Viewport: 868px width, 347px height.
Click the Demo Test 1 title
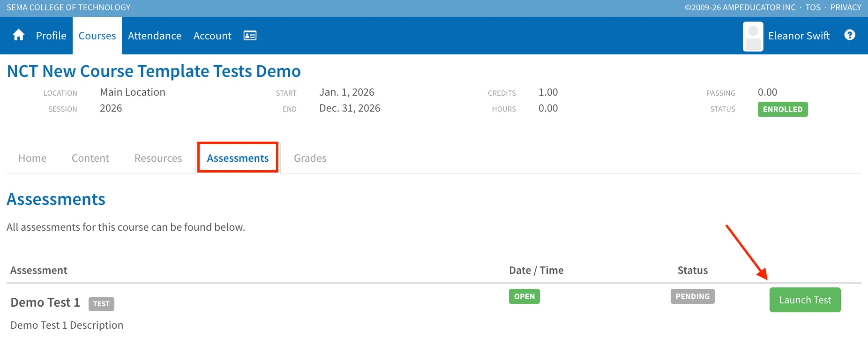(x=45, y=302)
